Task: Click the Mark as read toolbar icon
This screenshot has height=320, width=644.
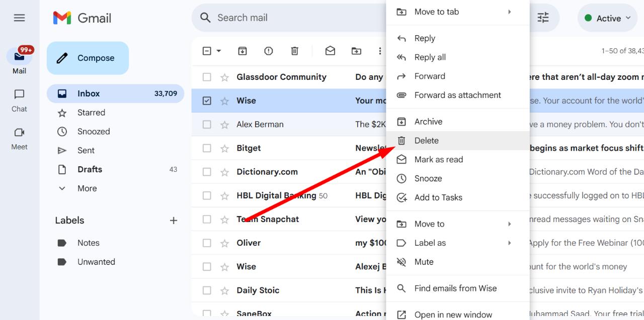Action: [330, 51]
